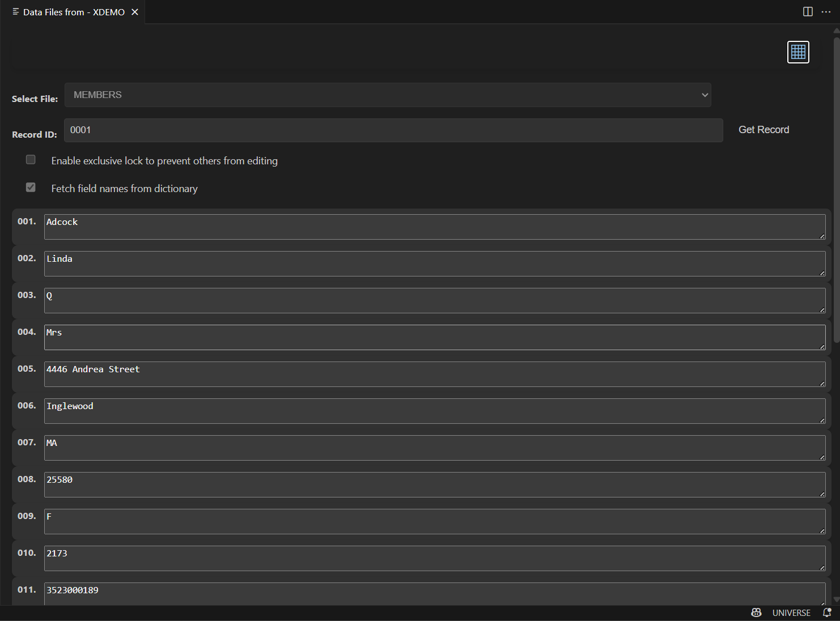Click the grid view icon
Viewport: 840px width, 621px height.
pos(798,52)
